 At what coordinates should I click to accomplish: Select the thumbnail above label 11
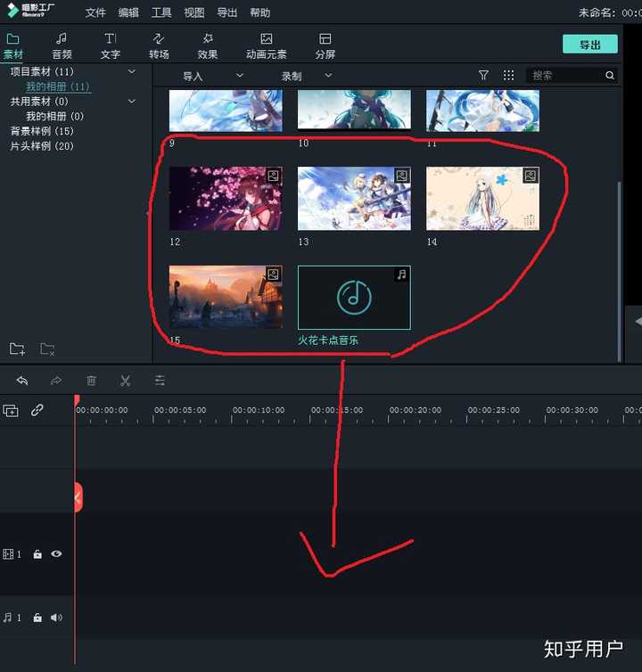pyautogui.click(x=483, y=111)
